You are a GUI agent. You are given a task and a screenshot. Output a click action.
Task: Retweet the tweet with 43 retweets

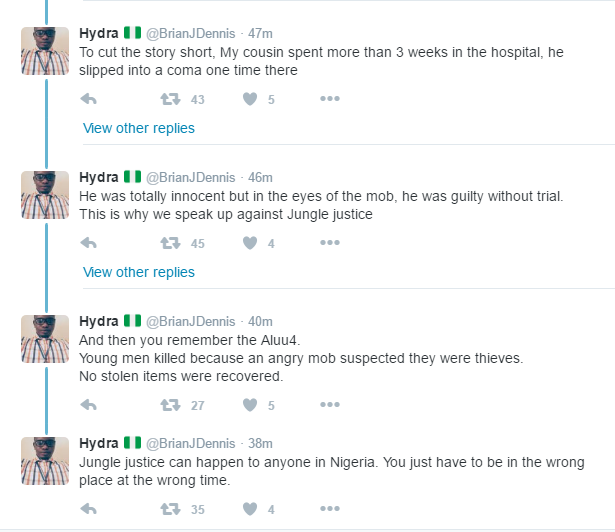point(170,99)
